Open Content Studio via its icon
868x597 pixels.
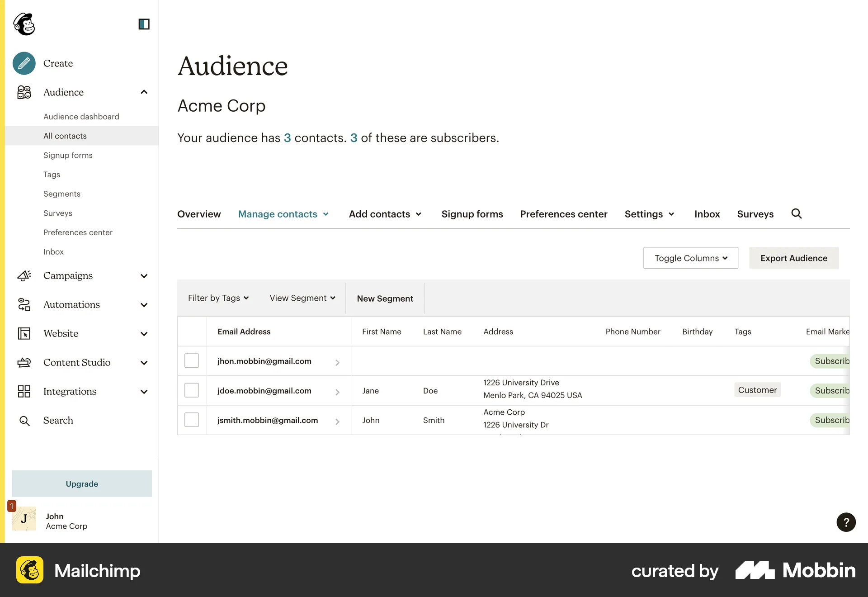pyautogui.click(x=24, y=362)
